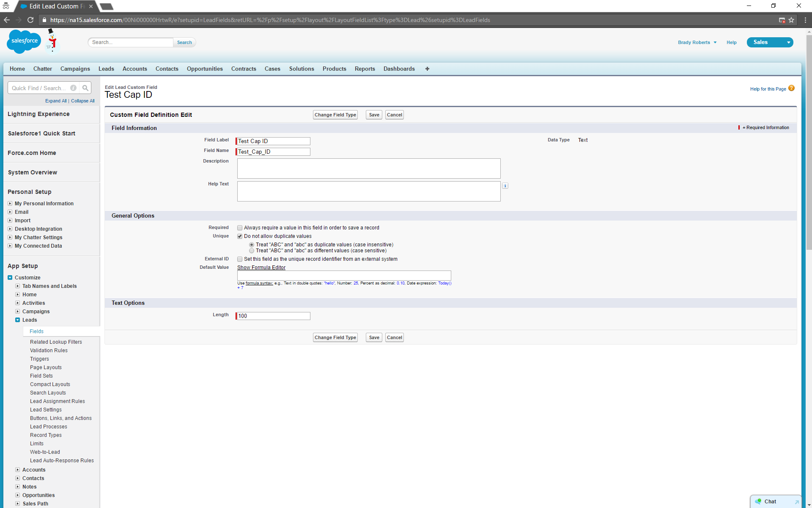This screenshot has height=508, width=812.
Task: Click the Salesforce cloud logo
Action: 24,41
